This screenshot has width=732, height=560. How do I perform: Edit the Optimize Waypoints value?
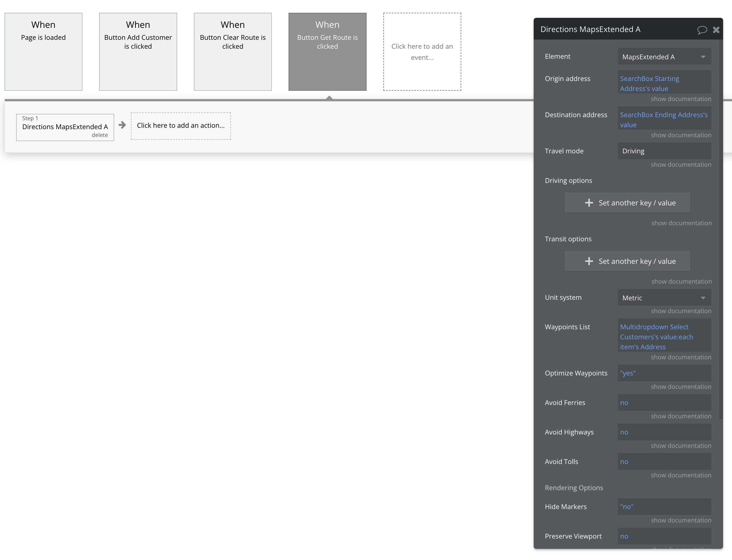pyautogui.click(x=664, y=373)
